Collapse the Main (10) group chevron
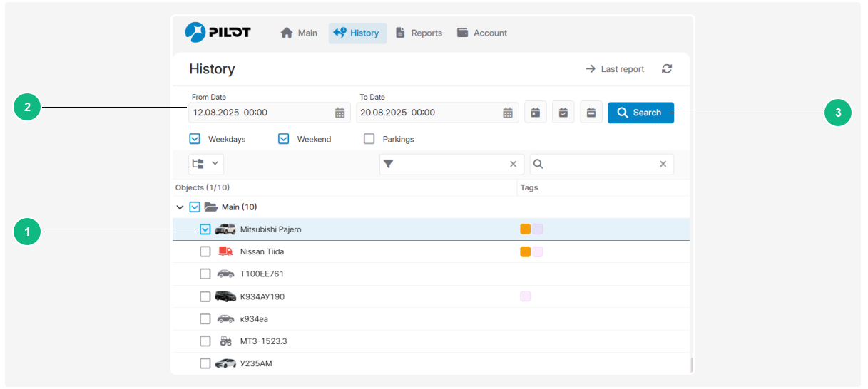Screen dimensions: 868x389 click(180, 207)
